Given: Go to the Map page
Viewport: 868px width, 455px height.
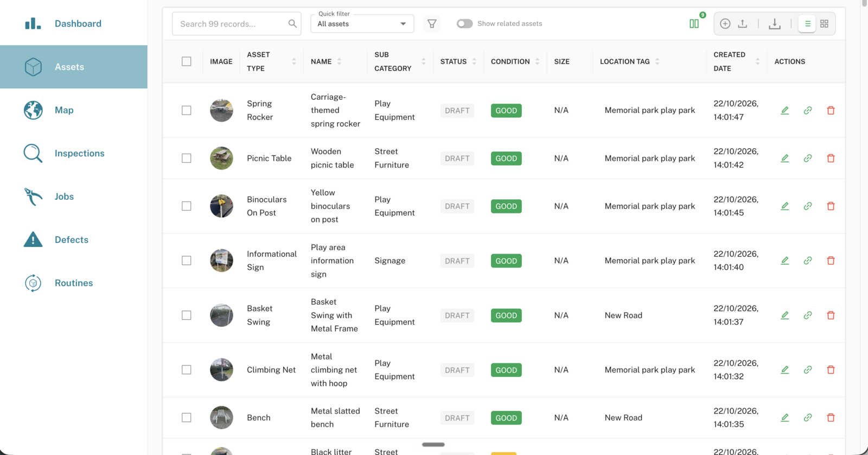Looking at the screenshot, I should (74, 110).
